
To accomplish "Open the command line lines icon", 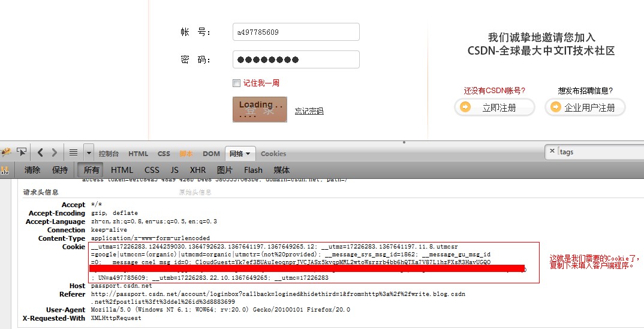I will [x=73, y=152].
